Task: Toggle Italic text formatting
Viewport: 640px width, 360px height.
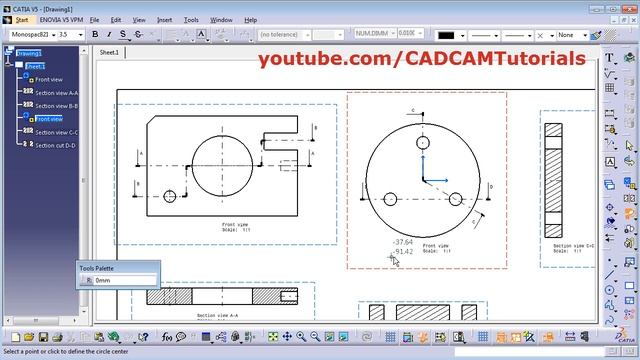Action: [109, 34]
